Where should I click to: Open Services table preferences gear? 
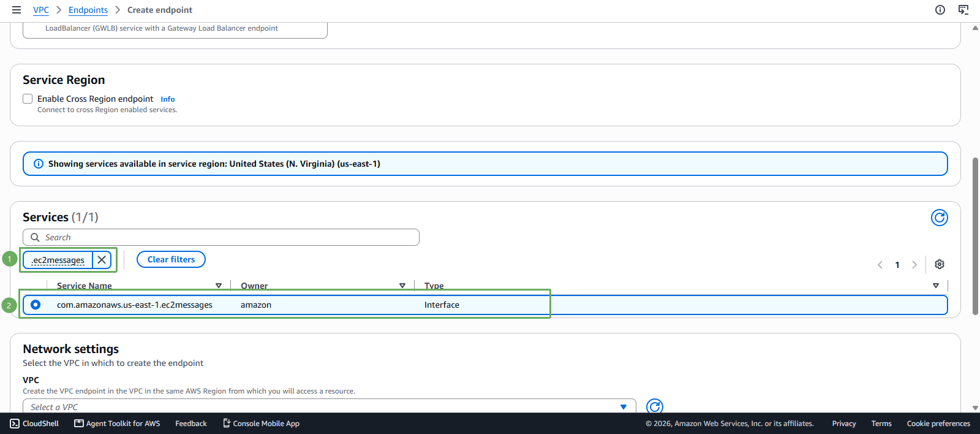[940, 264]
